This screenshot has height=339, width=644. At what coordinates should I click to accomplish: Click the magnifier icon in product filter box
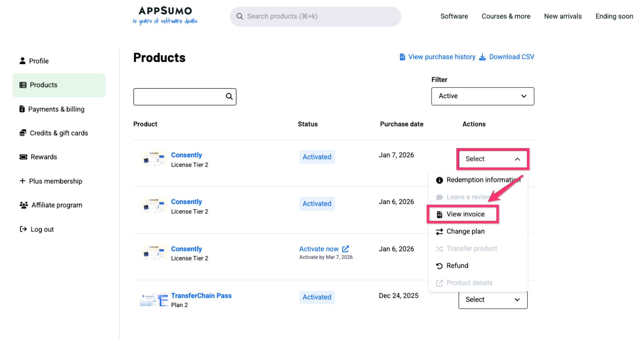click(229, 97)
